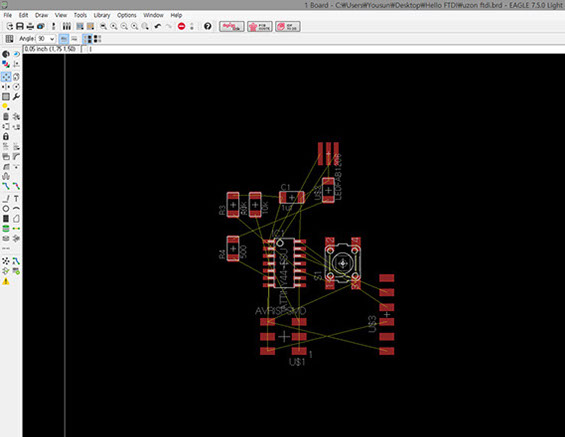The image size is (565, 437).
Task: Click the command line input field
Action: [x=324, y=49]
